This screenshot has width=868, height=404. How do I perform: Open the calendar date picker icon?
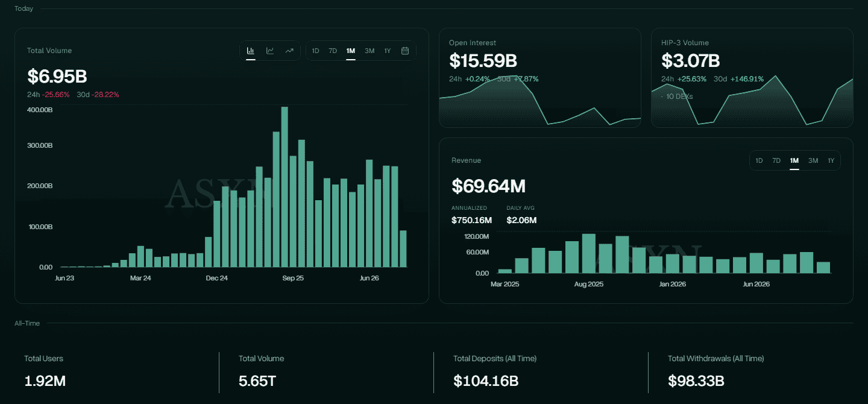coord(405,51)
